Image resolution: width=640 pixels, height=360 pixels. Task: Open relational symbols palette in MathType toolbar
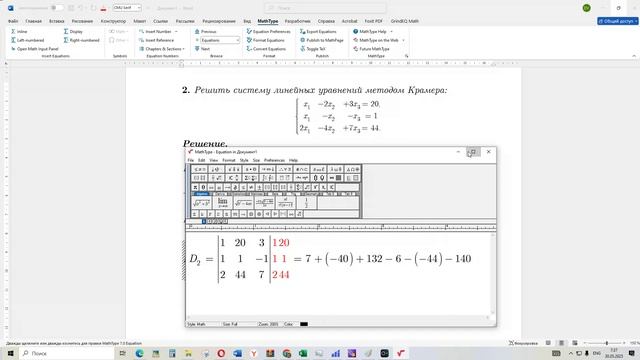coord(200,169)
